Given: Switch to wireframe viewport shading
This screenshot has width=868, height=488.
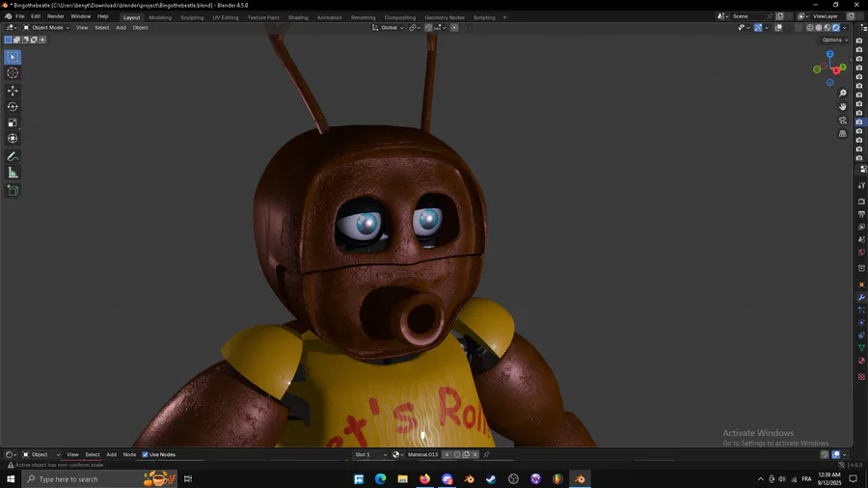Looking at the screenshot, I should pyautogui.click(x=810, y=28).
